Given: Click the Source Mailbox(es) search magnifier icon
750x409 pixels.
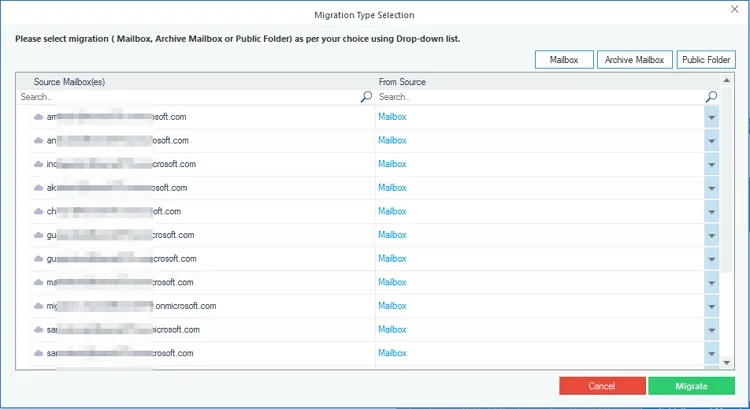Looking at the screenshot, I should pos(366,97).
